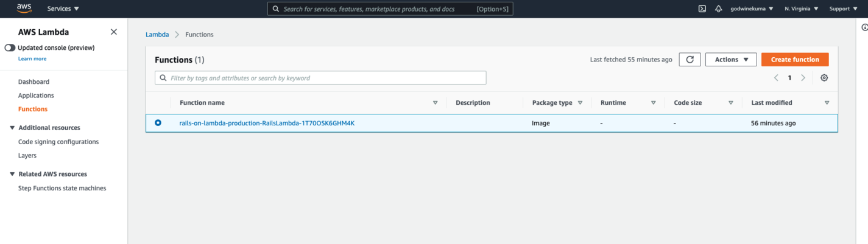Screen dimensions: 868x244
Task: Collapse Additional resources section
Action: tap(13, 128)
